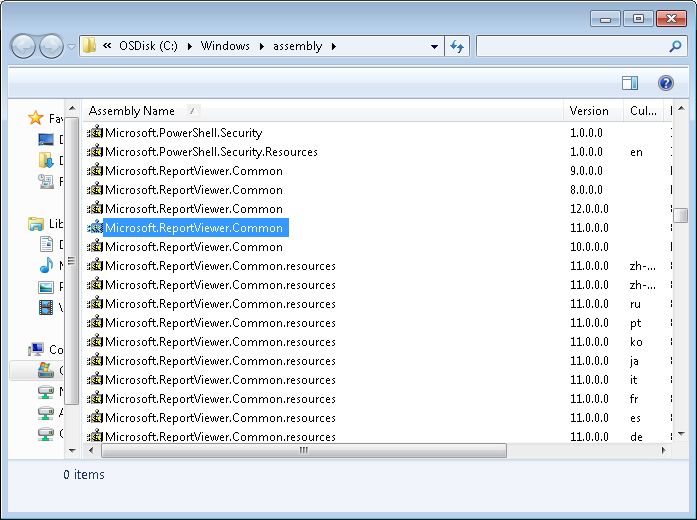Open Help with the question mark icon
Viewport: 697px width, 520px height.
(x=665, y=83)
